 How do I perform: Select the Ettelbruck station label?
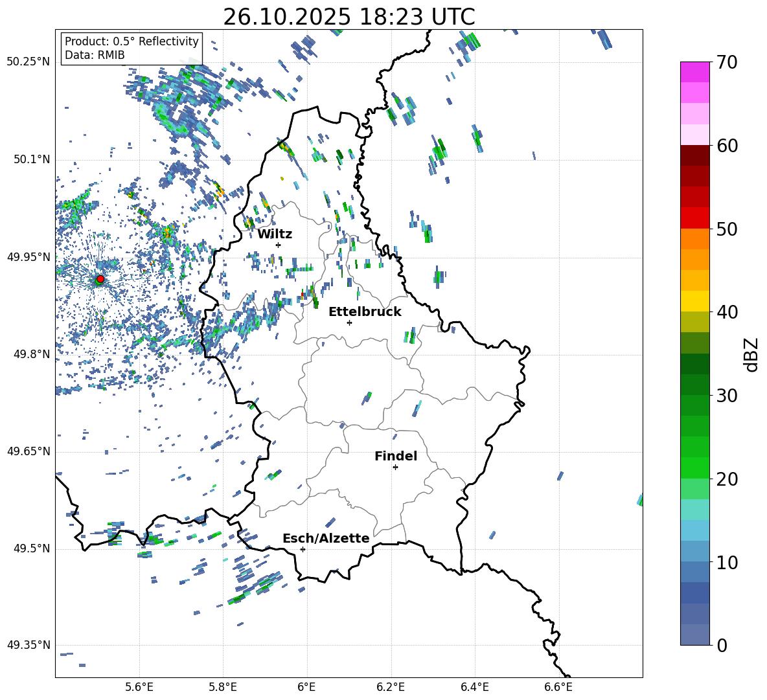click(x=365, y=311)
